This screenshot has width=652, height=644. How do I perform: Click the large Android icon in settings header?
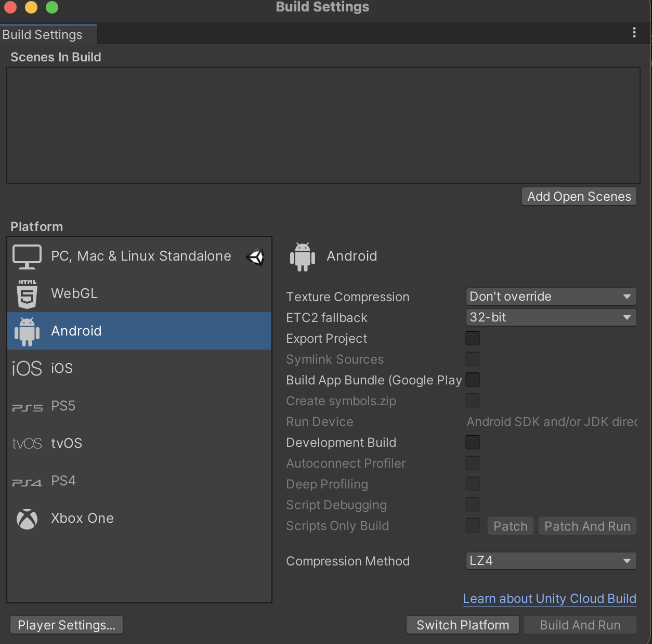303,256
